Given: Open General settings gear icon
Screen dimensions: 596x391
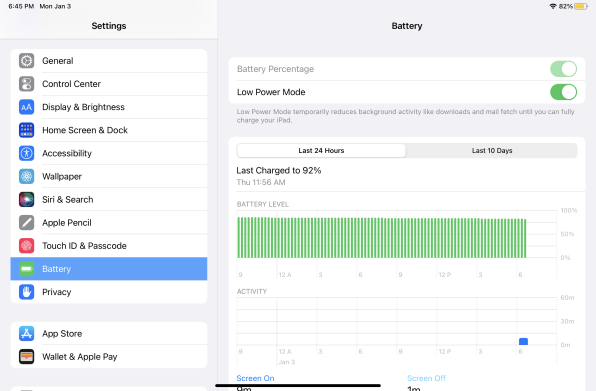Looking at the screenshot, I should point(27,61).
